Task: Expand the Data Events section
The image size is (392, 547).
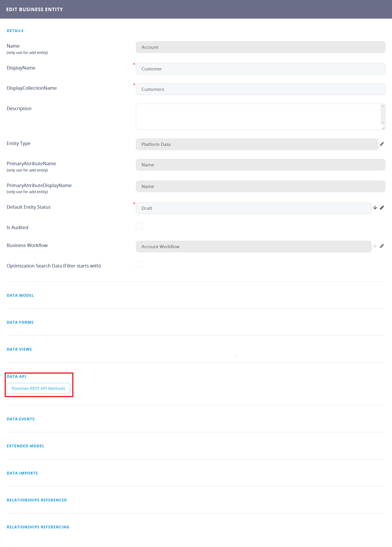Action: click(x=20, y=419)
